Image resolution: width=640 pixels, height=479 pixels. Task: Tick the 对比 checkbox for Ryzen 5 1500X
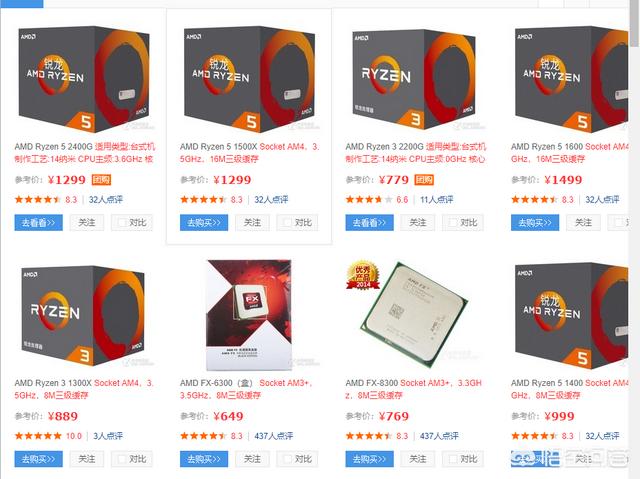pos(287,222)
